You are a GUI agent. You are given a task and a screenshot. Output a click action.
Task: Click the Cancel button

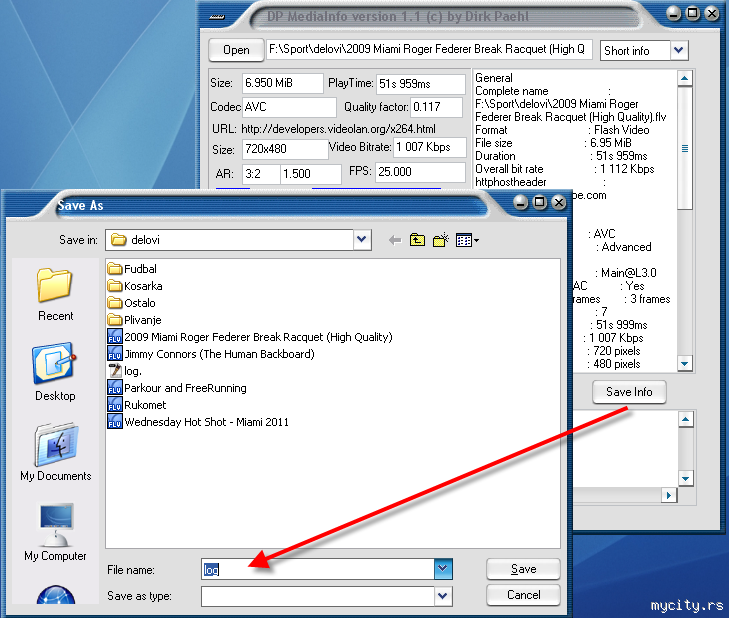523,595
